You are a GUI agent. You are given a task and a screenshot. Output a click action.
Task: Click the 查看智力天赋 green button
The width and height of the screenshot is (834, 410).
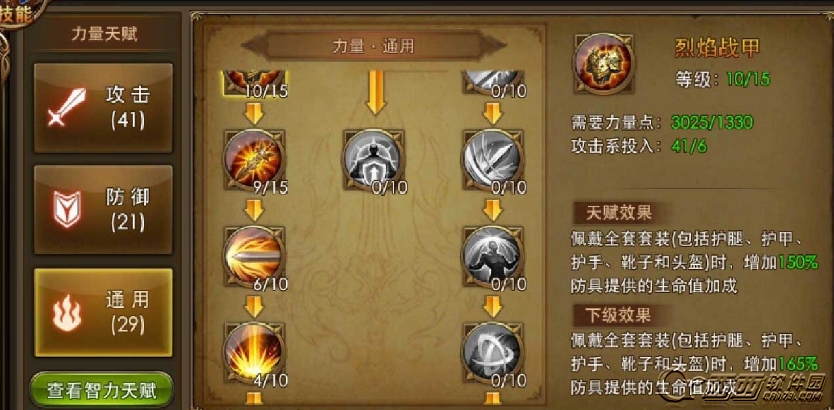(102, 391)
